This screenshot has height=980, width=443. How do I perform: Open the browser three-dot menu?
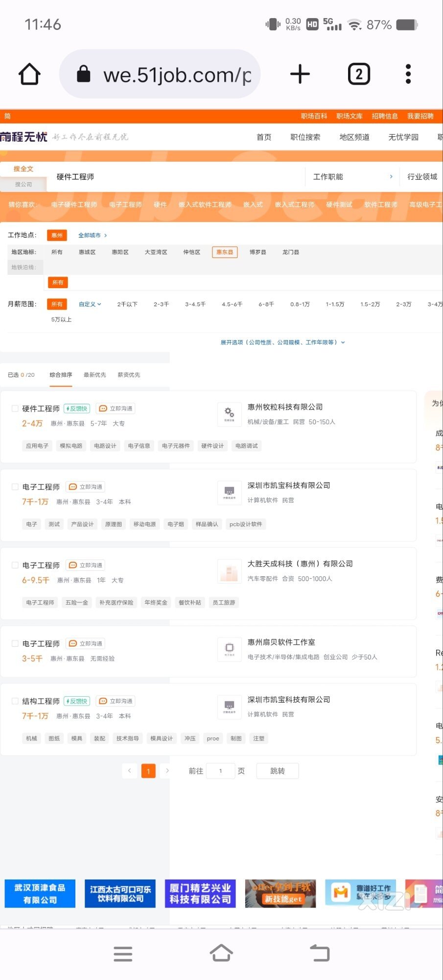[408, 74]
